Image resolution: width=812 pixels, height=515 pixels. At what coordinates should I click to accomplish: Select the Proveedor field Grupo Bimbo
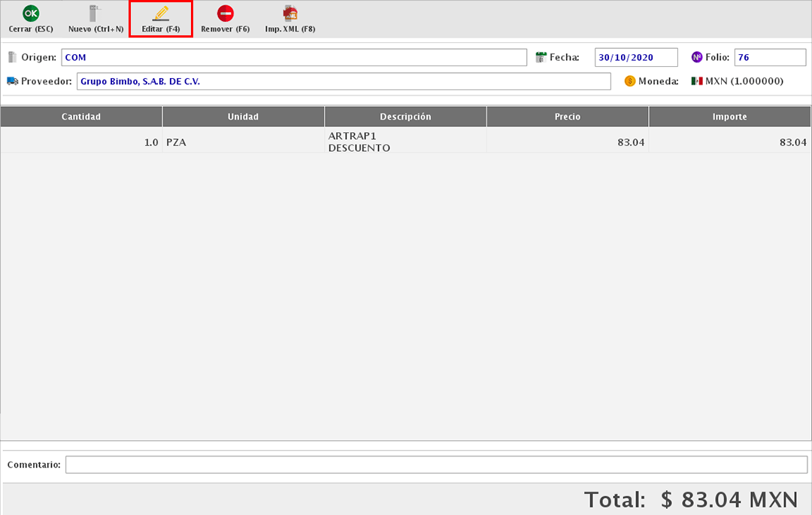[344, 81]
